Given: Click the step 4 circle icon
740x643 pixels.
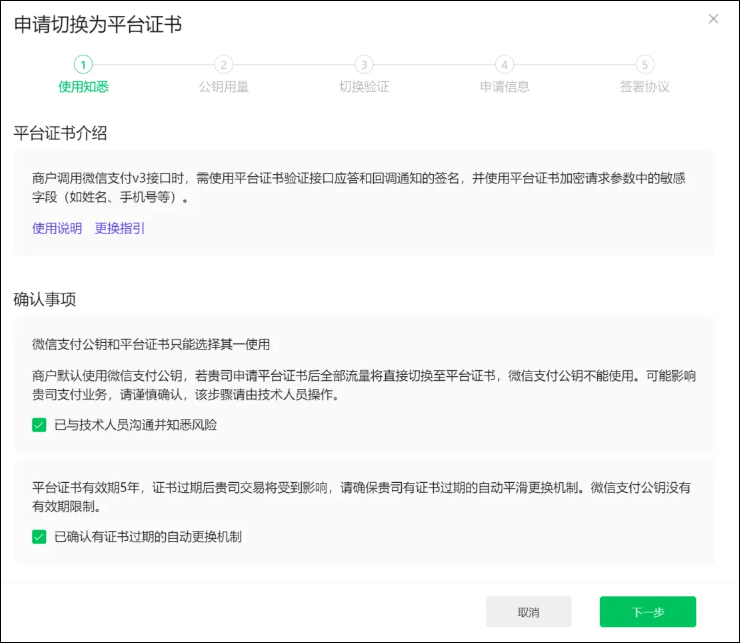Looking at the screenshot, I should (x=504, y=64).
